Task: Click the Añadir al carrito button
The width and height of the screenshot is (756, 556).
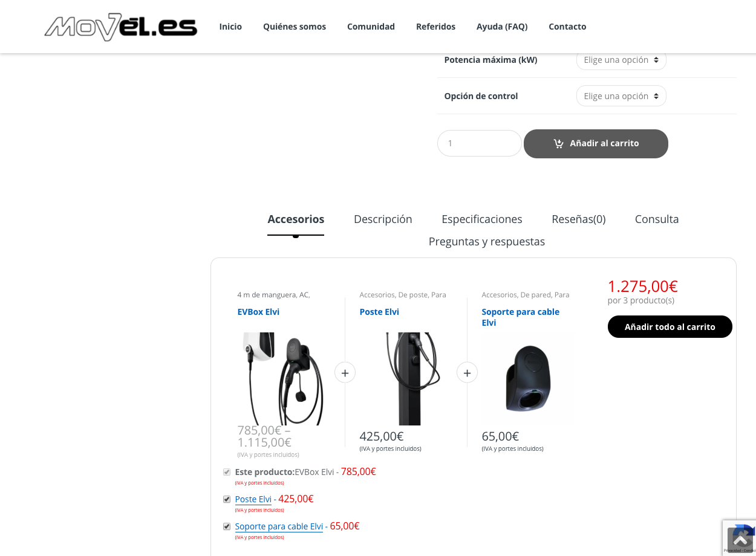Action: point(596,144)
